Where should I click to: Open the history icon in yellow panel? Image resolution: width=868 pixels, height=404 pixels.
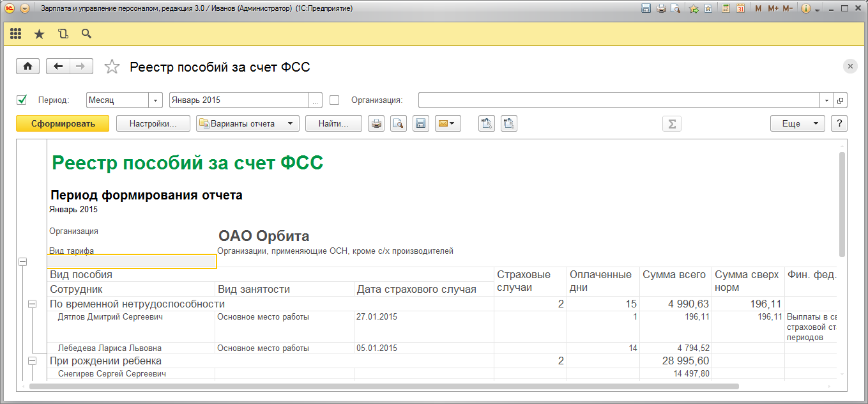pyautogui.click(x=63, y=34)
